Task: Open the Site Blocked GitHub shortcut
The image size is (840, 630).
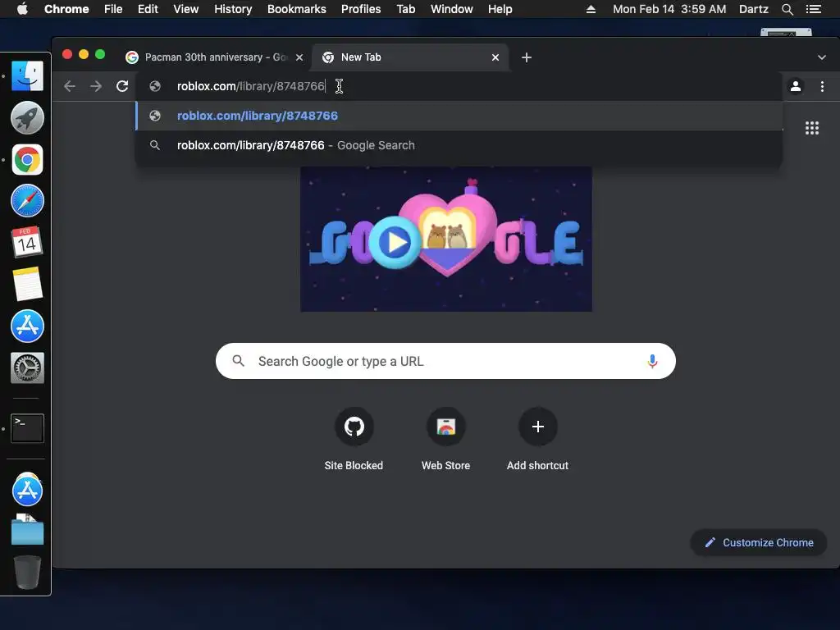Action: click(x=354, y=441)
